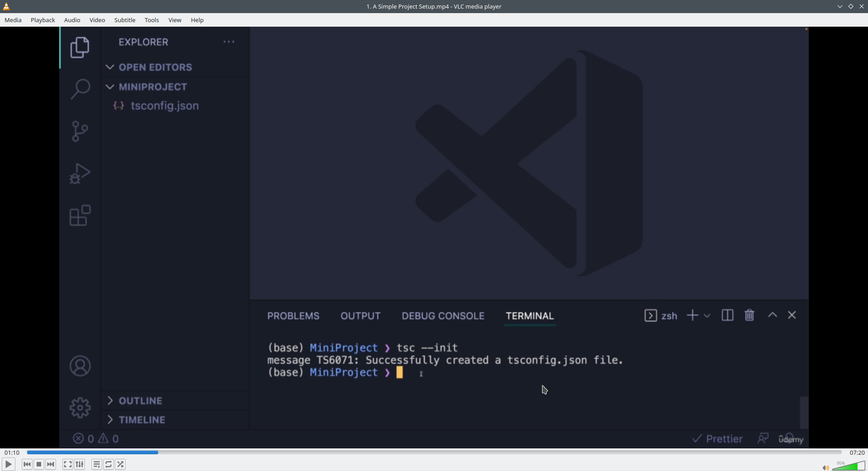Expand the Outline section
Viewport: 868px width, 471px height.
[110, 401]
